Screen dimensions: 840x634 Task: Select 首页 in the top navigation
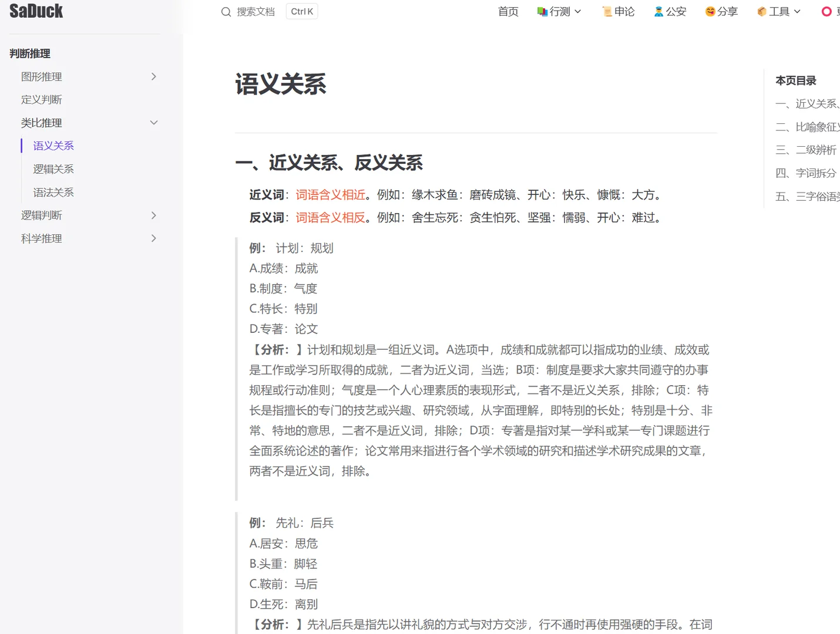coord(508,11)
